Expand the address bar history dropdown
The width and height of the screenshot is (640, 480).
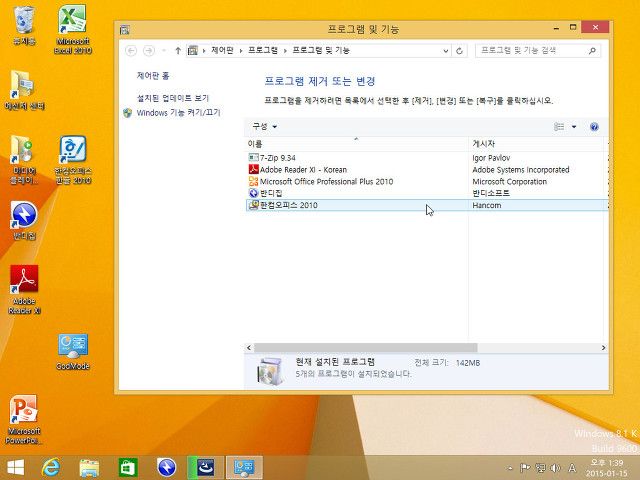point(446,51)
